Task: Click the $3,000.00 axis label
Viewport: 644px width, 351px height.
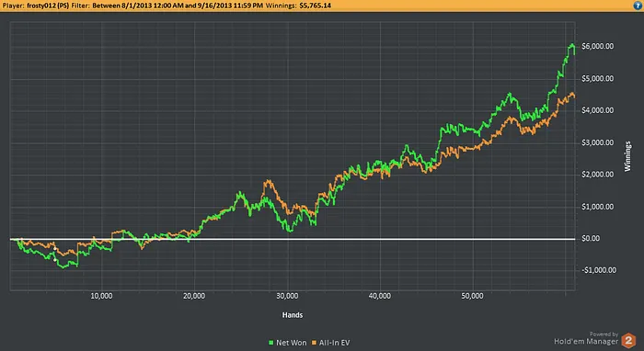Action: (x=598, y=142)
